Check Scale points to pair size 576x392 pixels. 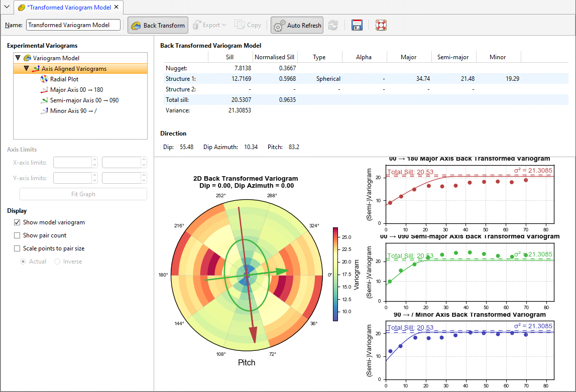tap(17, 247)
